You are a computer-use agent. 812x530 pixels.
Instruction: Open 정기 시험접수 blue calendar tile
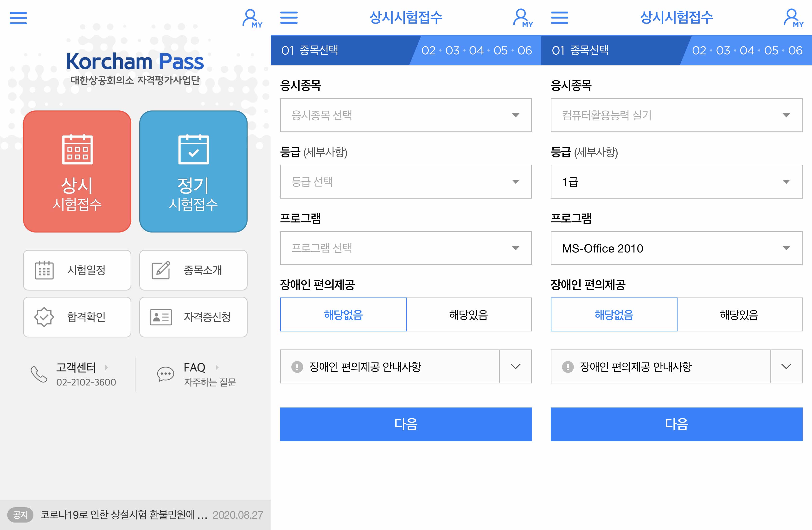pyautogui.click(x=193, y=171)
